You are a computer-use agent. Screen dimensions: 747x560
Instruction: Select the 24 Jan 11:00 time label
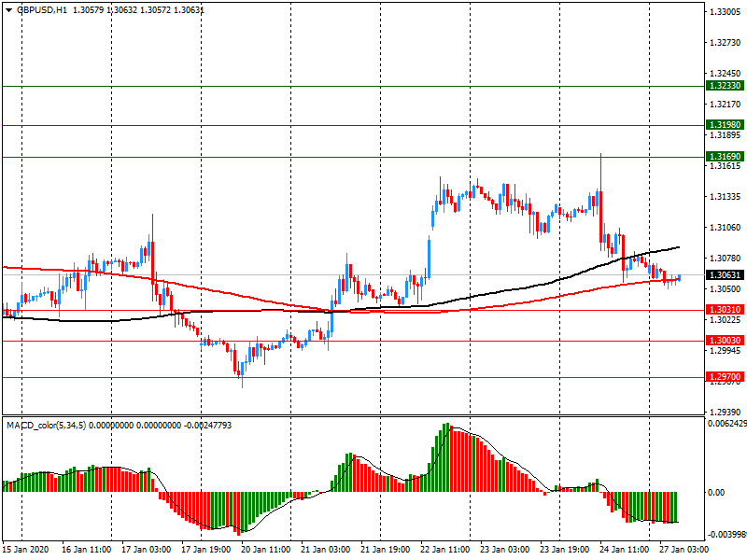pos(624,550)
